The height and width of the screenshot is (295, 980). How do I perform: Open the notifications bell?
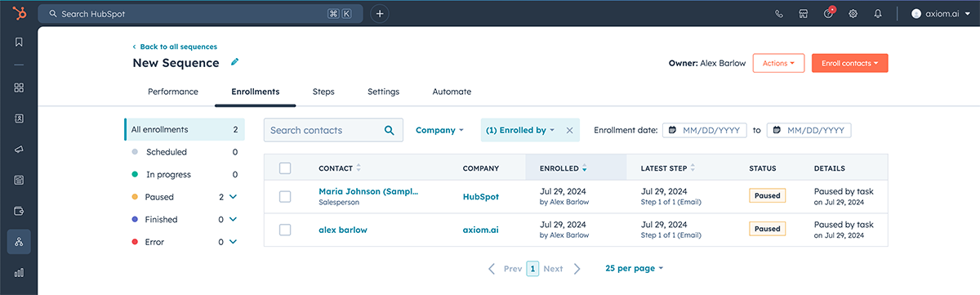click(878, 14)
